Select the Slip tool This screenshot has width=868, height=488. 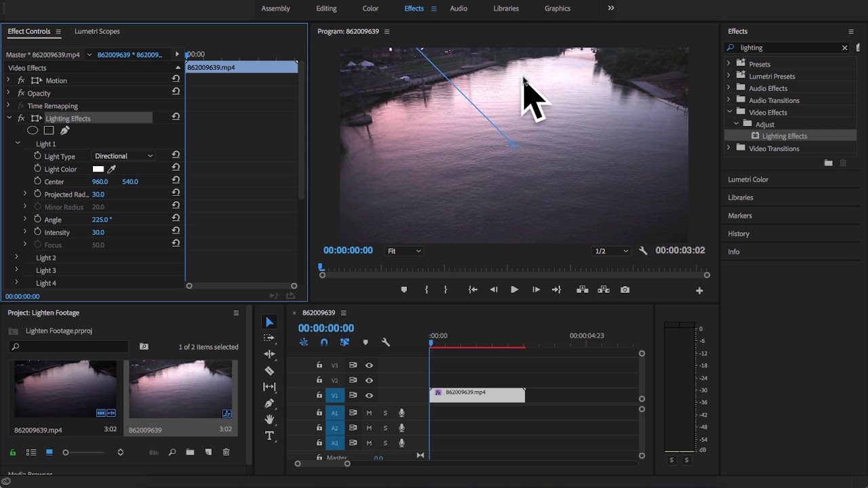coord(269,387)
